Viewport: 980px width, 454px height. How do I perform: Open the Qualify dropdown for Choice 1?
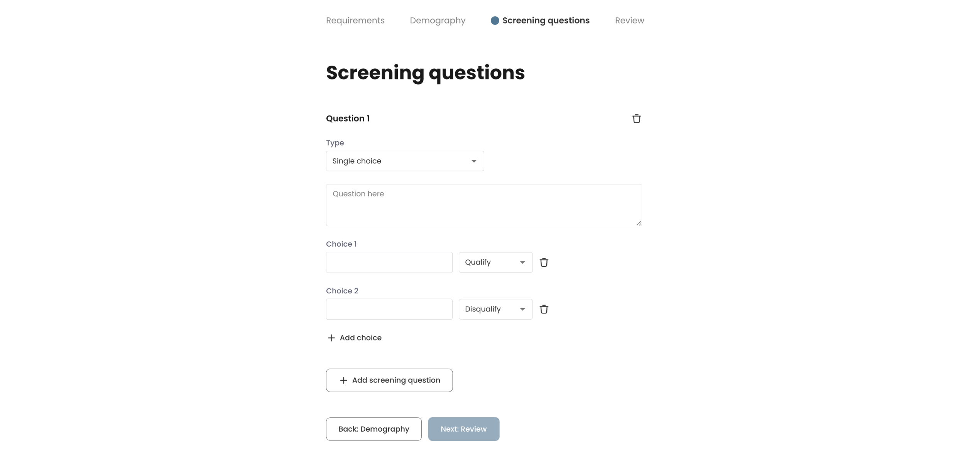tap(495, 262)
